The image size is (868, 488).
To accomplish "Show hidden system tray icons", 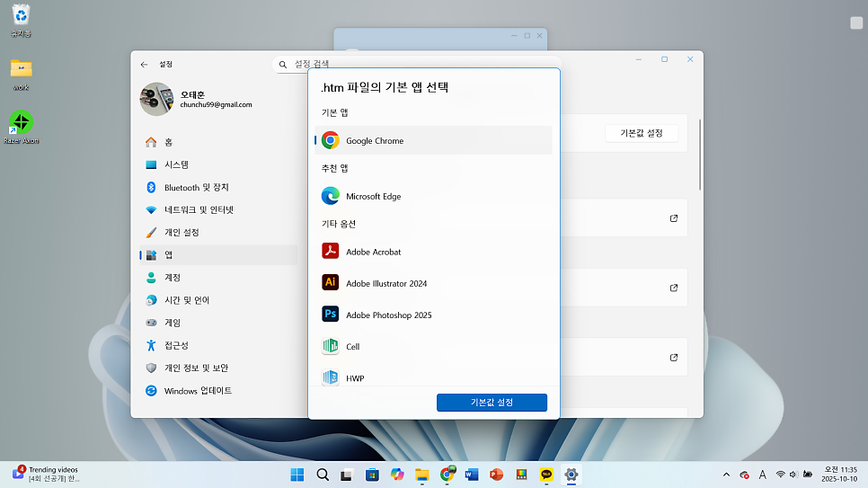I will [x=726, y=475].
